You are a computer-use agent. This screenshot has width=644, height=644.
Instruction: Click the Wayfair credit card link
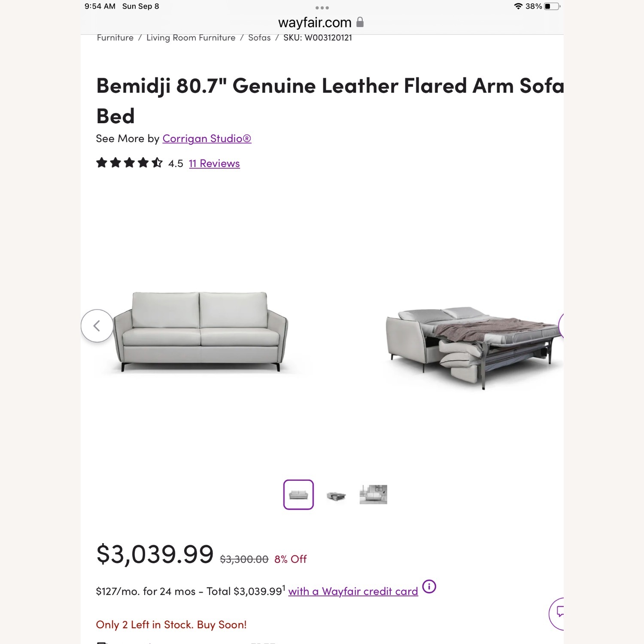click(x=353, y=591)
